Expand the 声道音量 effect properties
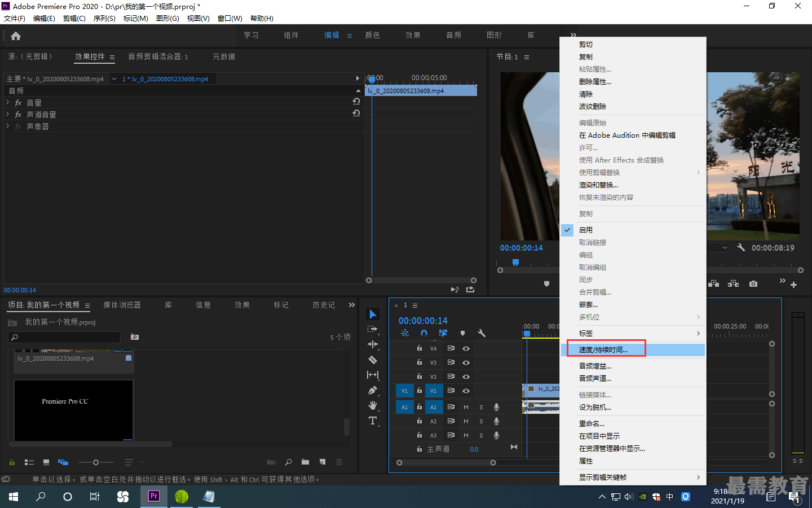This screenshot has height=508, width=812. (8, 114)
